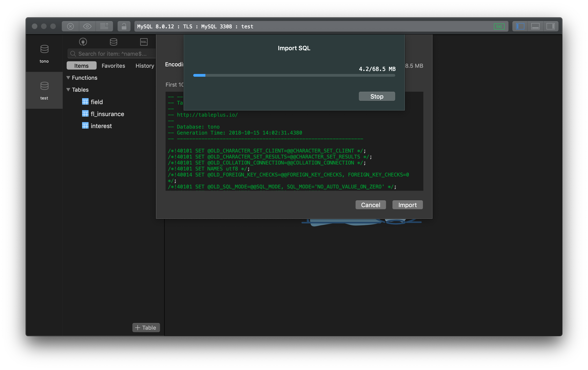Click the log list icon in the toolbar
588x370 pixels.
[x=104, y=26]
